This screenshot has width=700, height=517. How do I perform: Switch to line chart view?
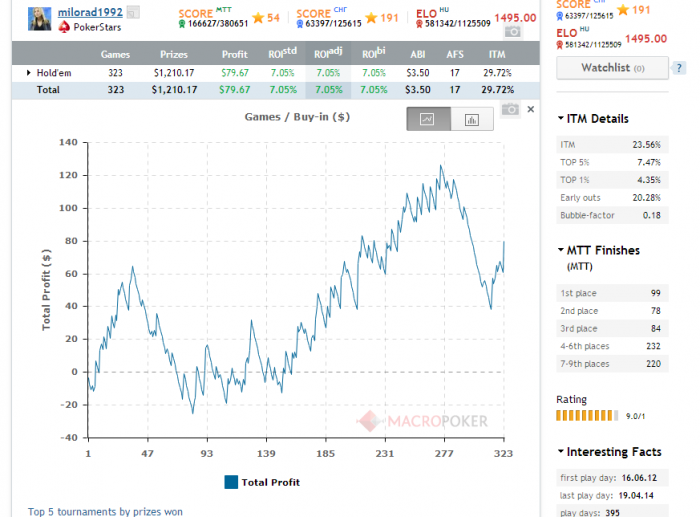[x=429, y=119]
